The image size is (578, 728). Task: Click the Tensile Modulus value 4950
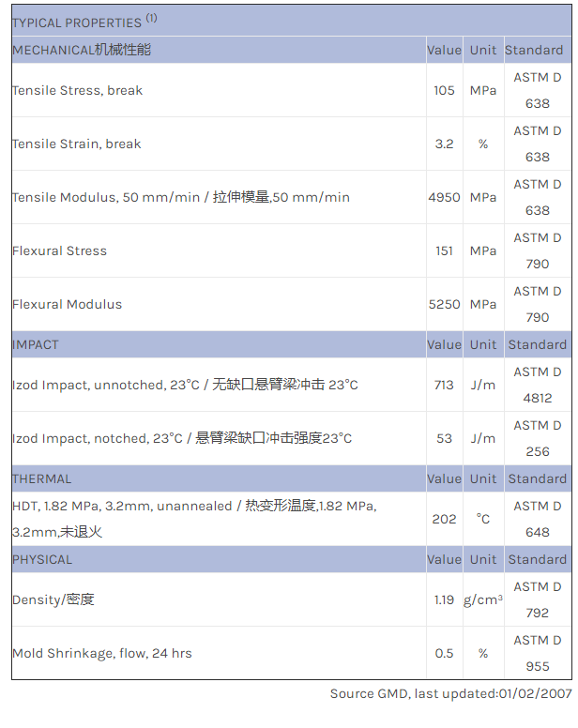coord(444,197)
